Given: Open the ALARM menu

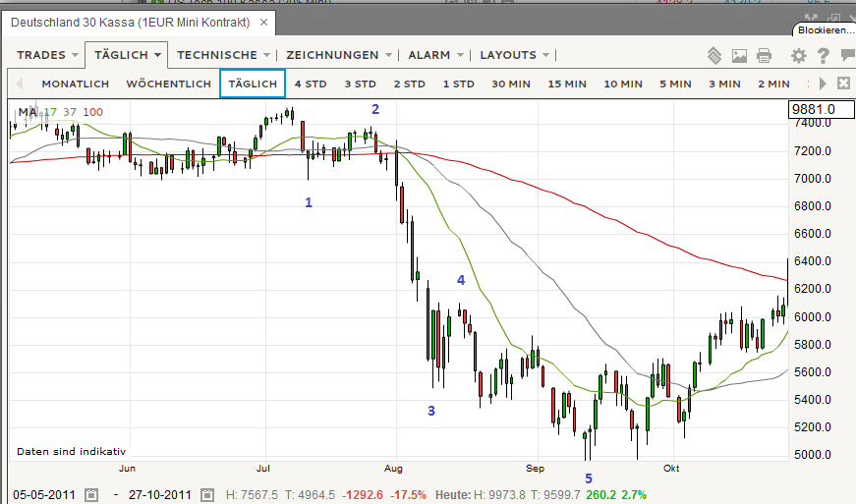Looking at the screenshot, I should (435, 55).
